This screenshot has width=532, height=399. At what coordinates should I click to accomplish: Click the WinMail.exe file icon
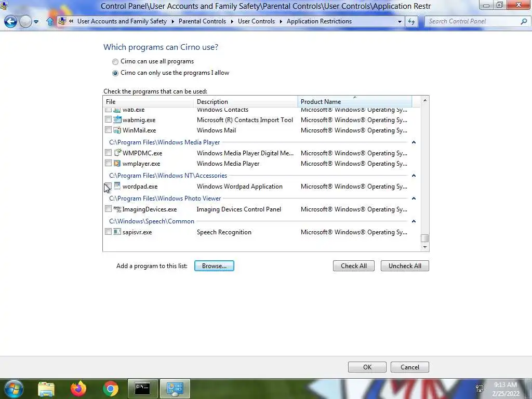coord(117,130)
